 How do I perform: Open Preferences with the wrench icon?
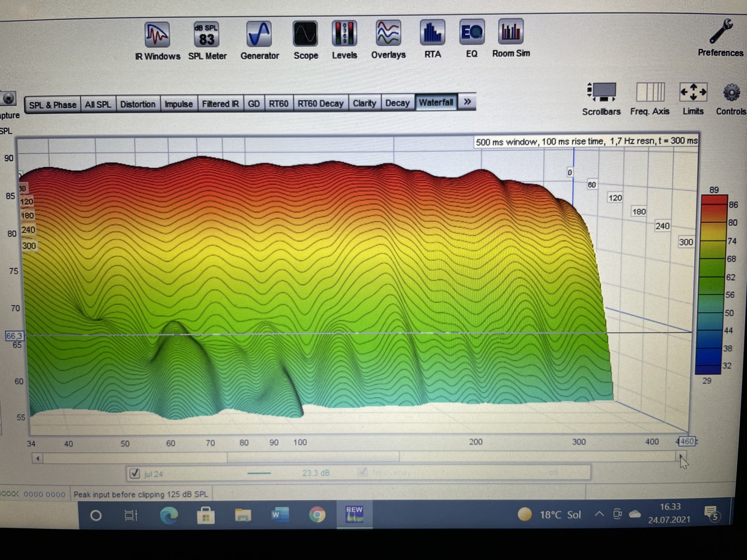(x=721, y=32)
